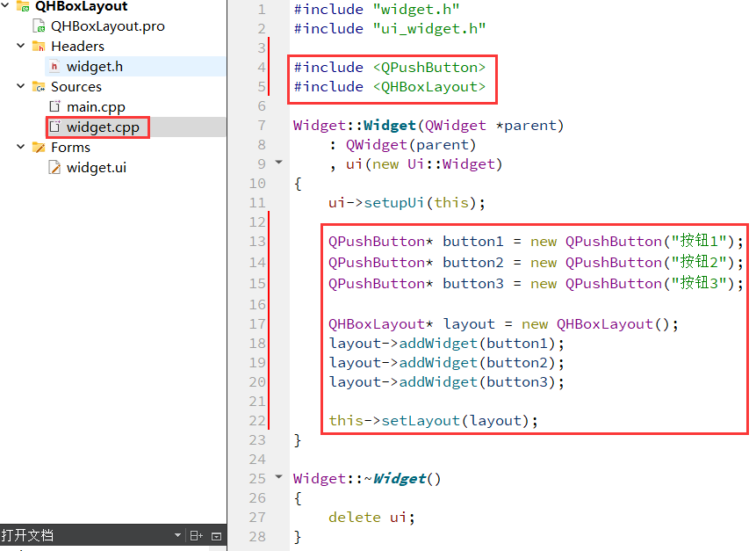Click new Ui::Widget expression
The image size is (756, 551).
click(433, 164)
